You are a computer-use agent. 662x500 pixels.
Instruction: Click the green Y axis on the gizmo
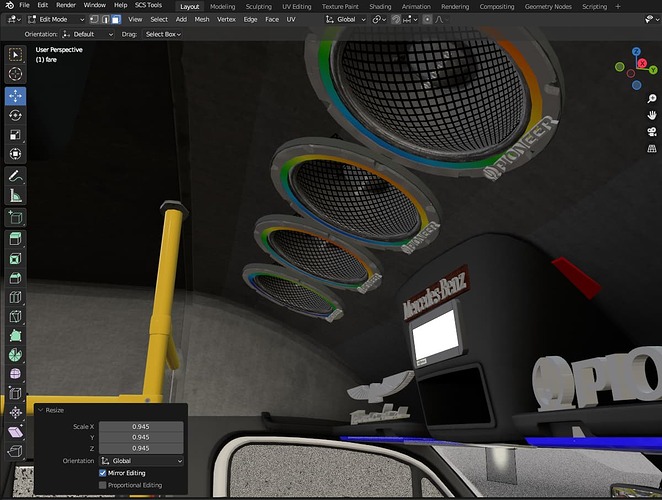[x=653, y=70]
